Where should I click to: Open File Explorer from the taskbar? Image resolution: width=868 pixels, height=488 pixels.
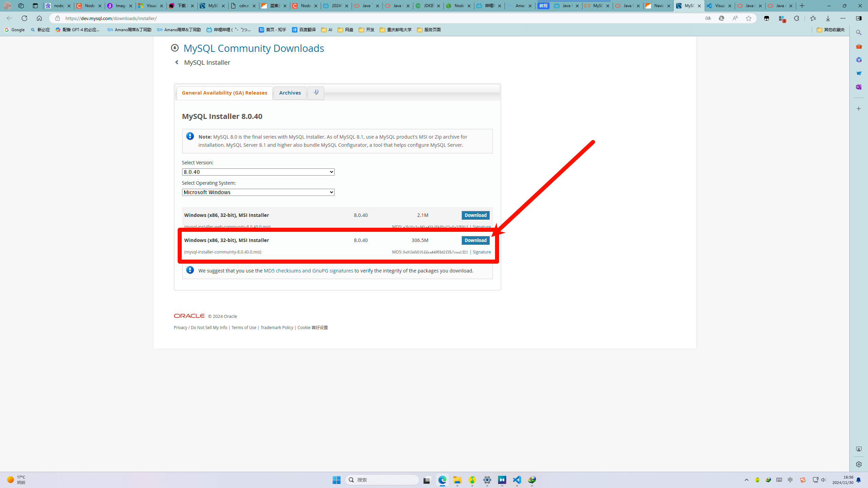click(457, 480)
